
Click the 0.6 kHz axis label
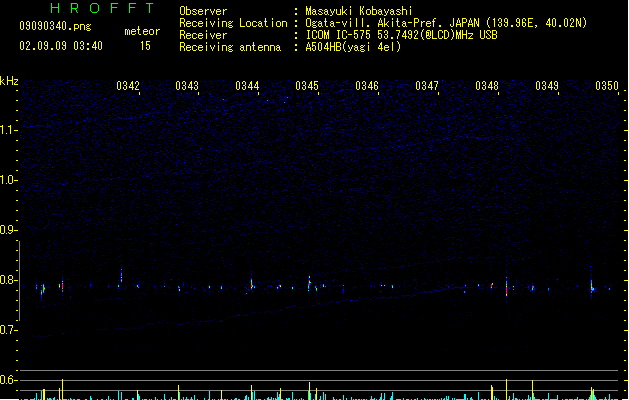[8, 380]
